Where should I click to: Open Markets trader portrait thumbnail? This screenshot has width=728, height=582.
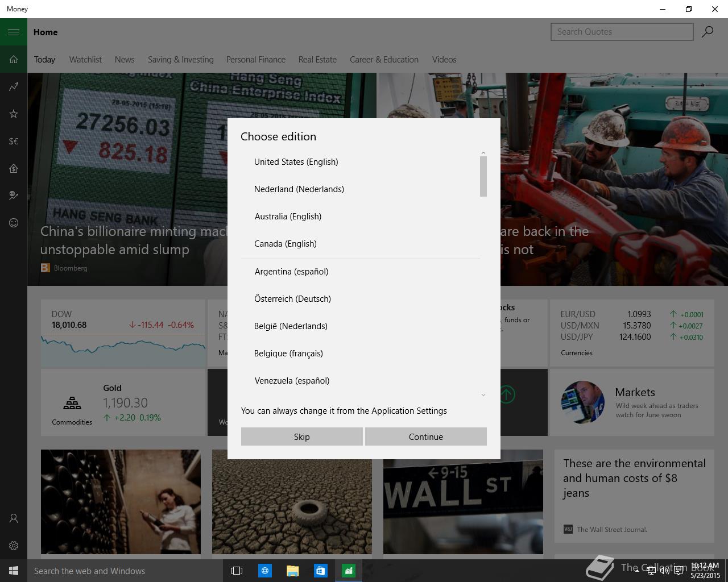point(582,402)
